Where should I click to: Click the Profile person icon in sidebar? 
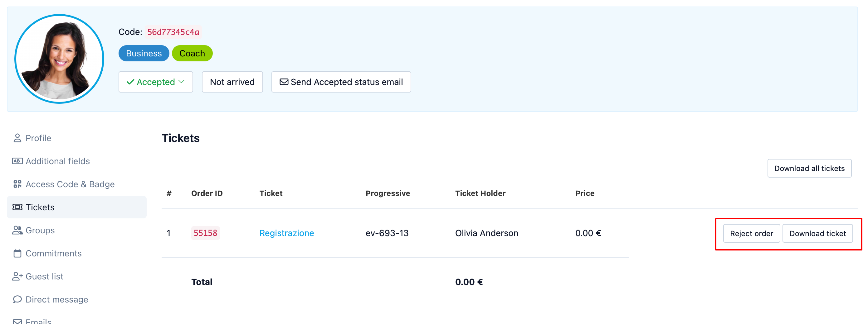pyautogui.click(x=17, y=138)
